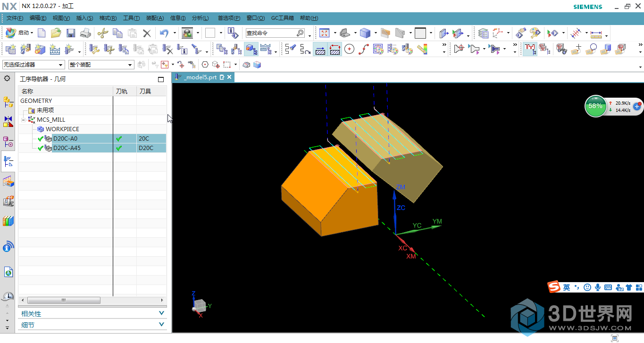Copy using the copy icon
Viewport: 644px width, 343px height.
click(x=117, y=33)
